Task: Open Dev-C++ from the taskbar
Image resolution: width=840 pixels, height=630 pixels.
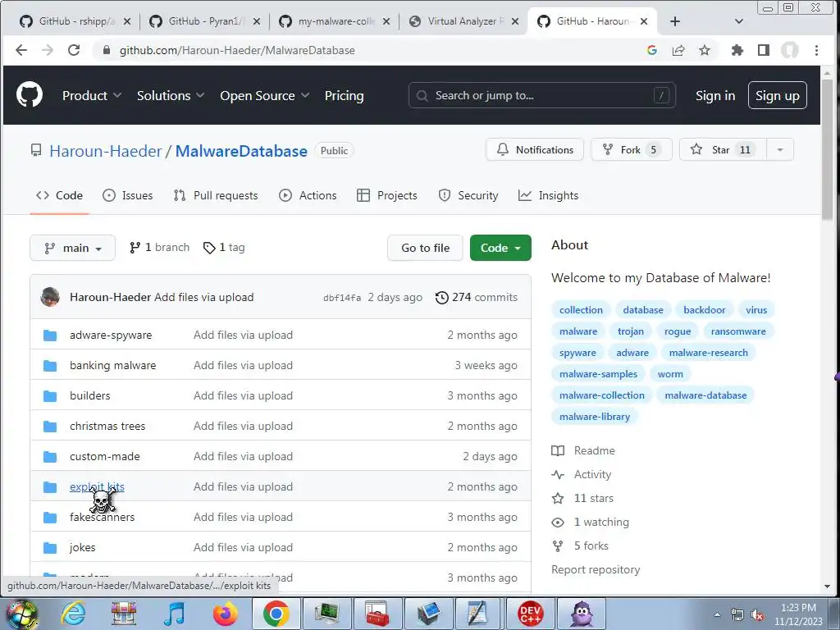Action: [x=531, y=614]
